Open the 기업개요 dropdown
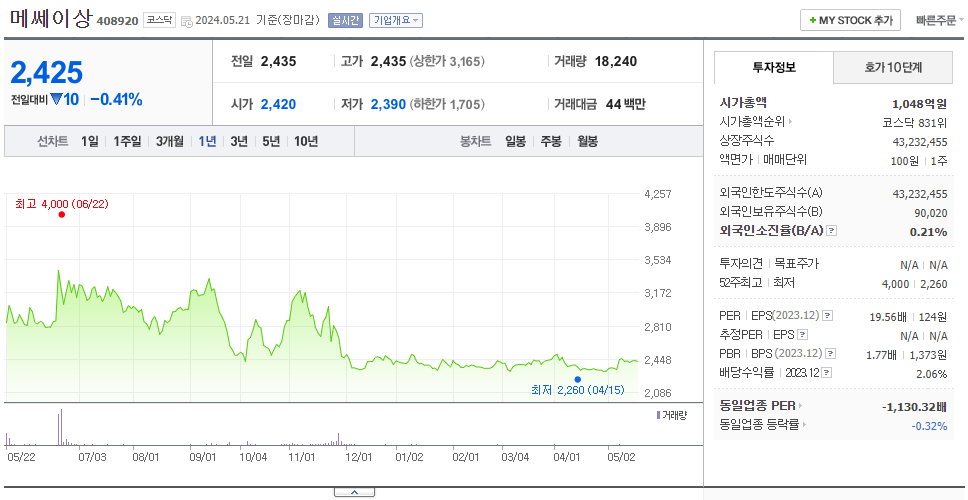This screenshot has width=968, height=500. pos(396,20)
